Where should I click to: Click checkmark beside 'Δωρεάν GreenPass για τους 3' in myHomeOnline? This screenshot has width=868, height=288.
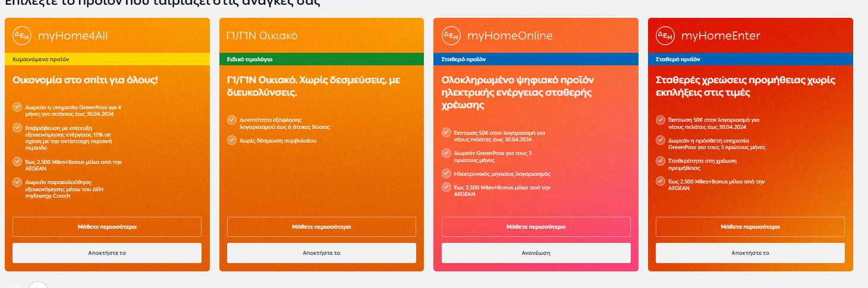(x=446, y=153)
